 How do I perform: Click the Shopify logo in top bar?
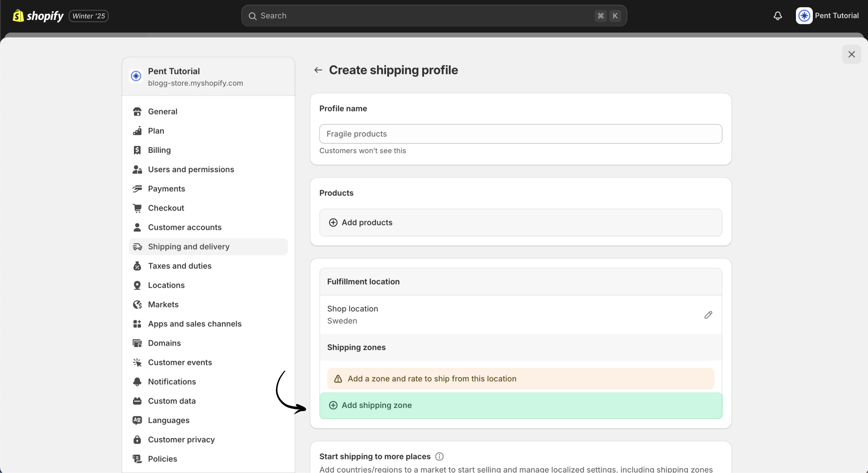(x=38, y=16)
